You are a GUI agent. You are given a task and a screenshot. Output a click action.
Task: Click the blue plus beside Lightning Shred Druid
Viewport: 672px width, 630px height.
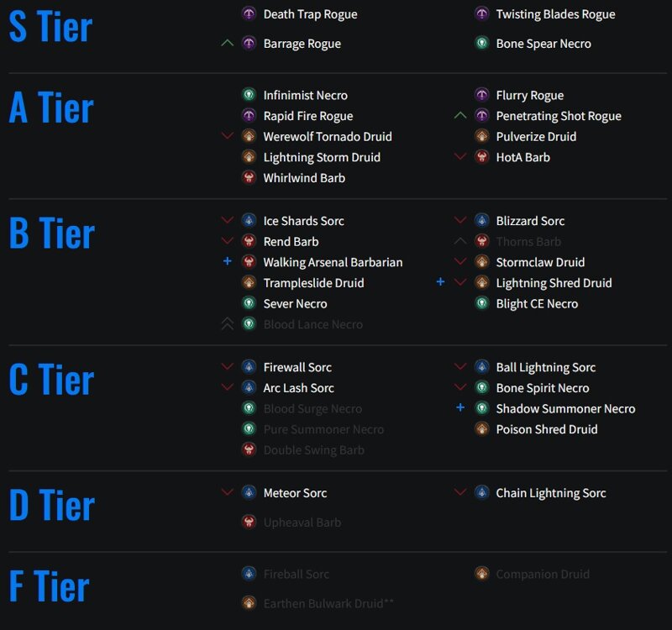coord(440,281)
